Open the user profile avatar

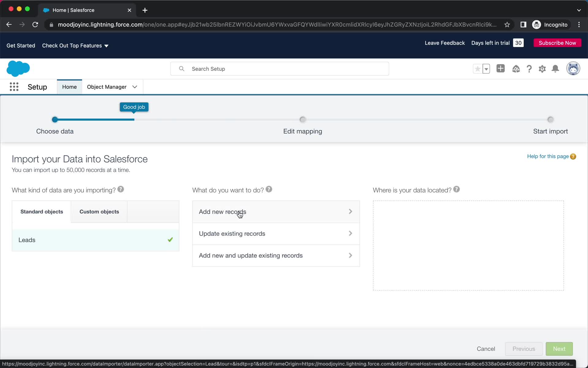[573, 68]
